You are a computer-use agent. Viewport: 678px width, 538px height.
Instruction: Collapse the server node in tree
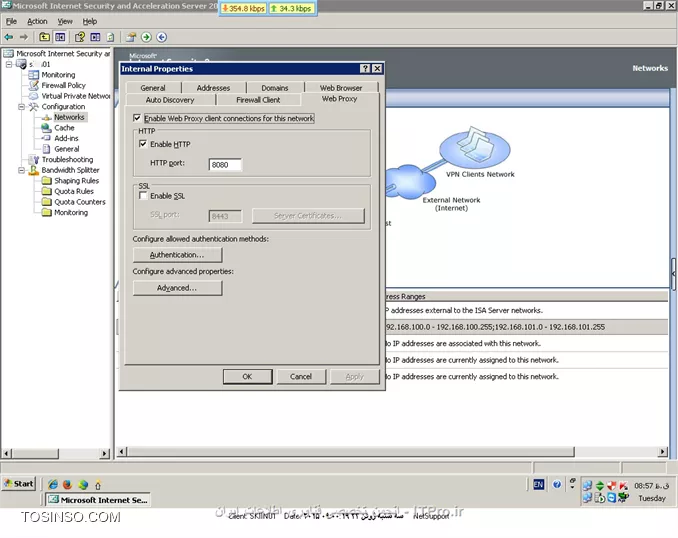click(9, 64)
